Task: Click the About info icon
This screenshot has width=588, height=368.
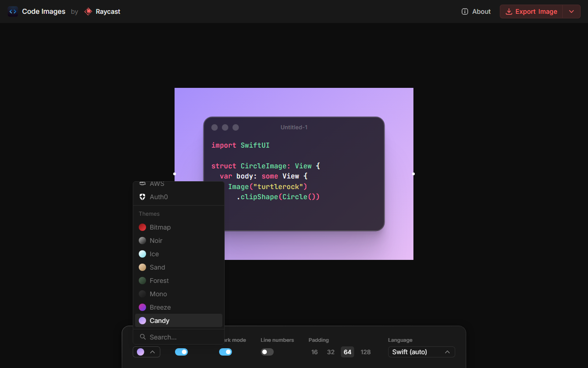Action: coord(465,11)
